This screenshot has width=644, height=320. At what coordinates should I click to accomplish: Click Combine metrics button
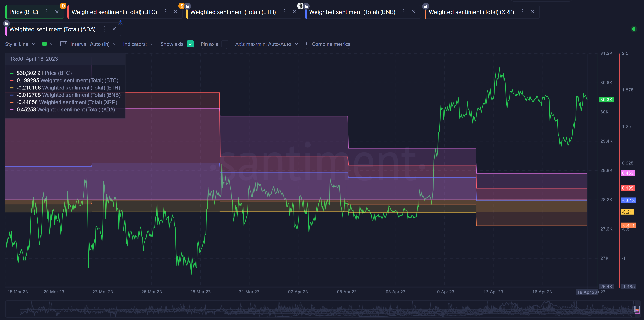[x=328, y=44]
